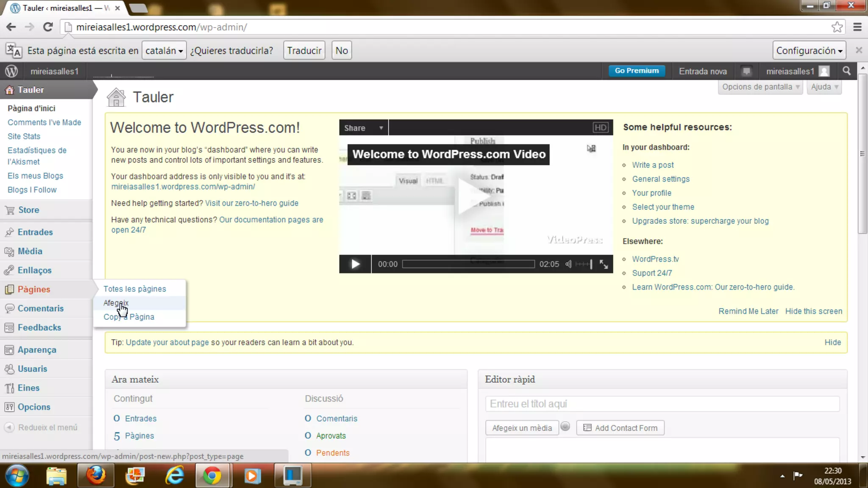Image resolution: width=868 pixels, height=488 pixels.
Task: Click the search magnifier in admin bar
Action: tap(846, 71)
